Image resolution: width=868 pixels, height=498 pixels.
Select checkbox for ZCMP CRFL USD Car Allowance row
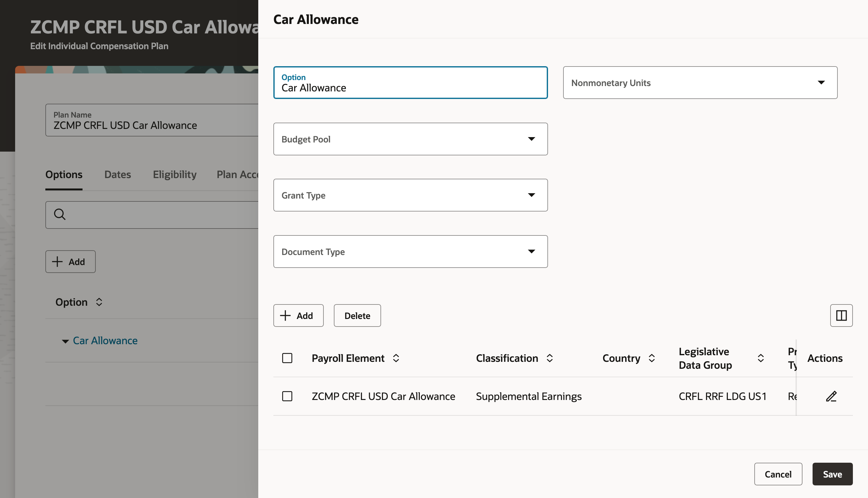tap(287, 396)
